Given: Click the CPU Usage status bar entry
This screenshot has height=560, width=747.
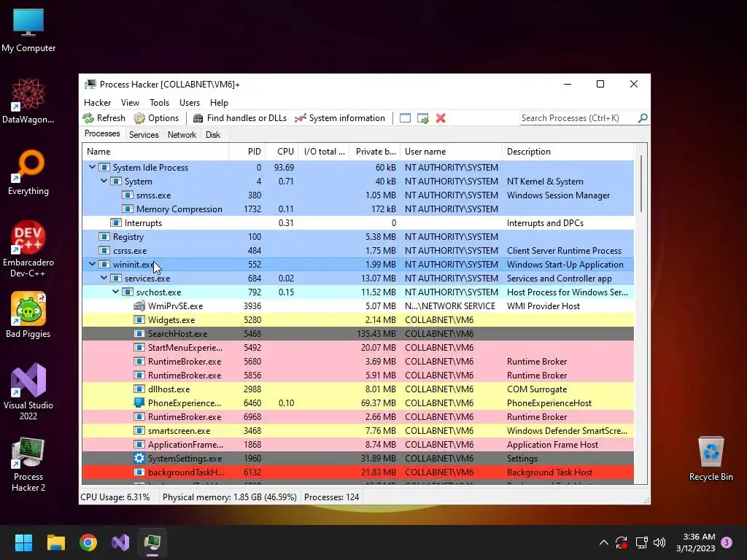Looking at the screenshot, I should click(115, 497).
